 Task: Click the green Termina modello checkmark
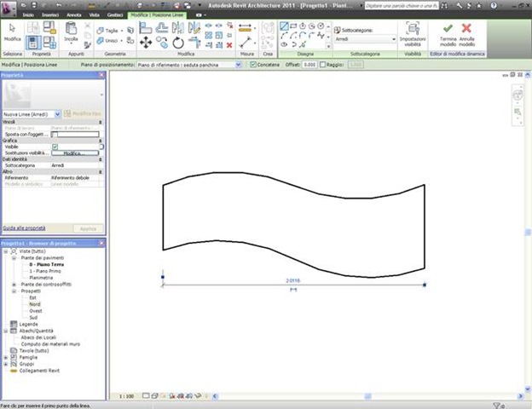pos(448,29)
